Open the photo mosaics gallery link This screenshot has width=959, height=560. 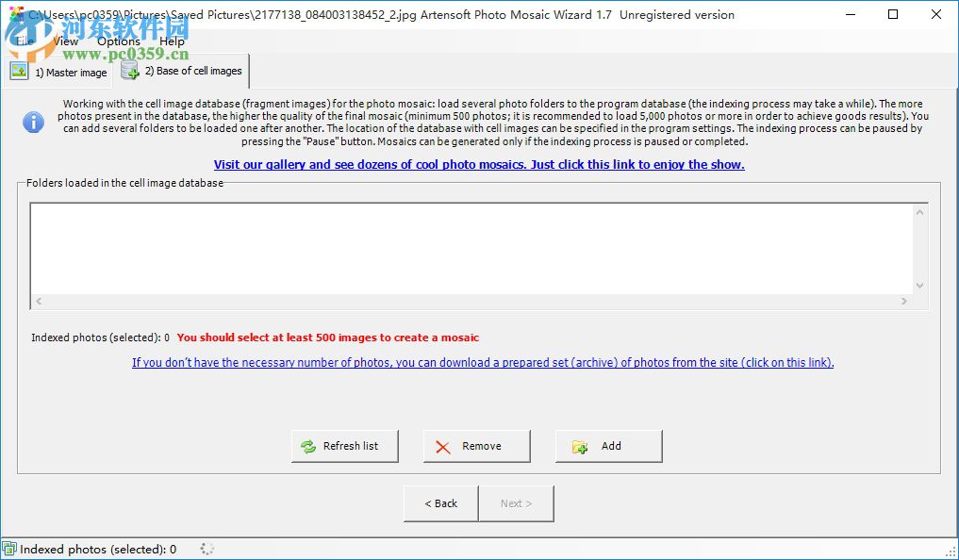479,164
